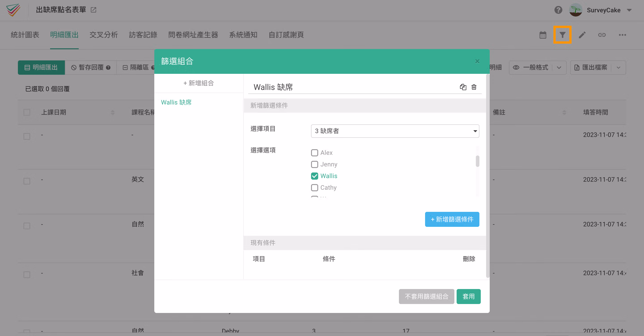Click the 新增篩選條件 section header
This screenshot has width=644, height=336.
point(364,105)
